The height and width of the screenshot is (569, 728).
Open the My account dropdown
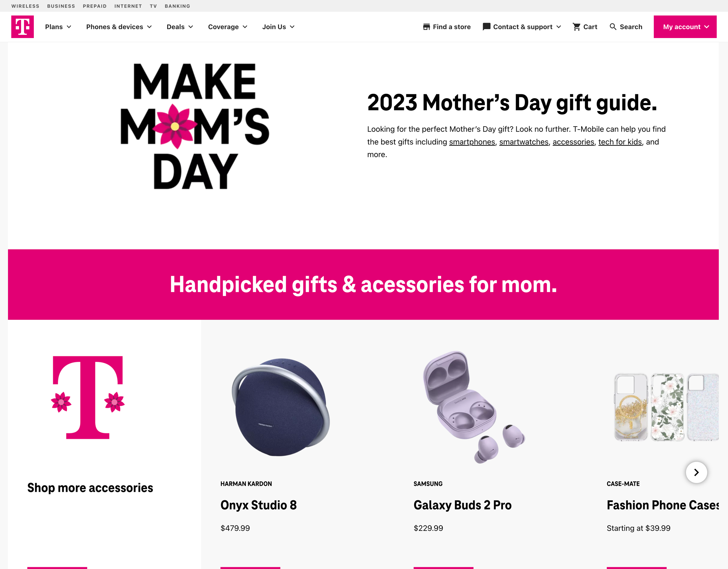tap(685, 27)
